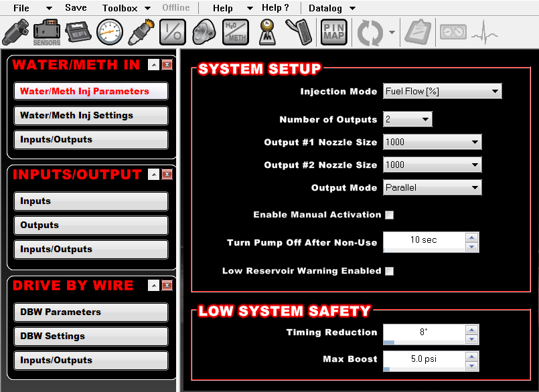Open the Injection Mode dropdown

coord(443,92)
